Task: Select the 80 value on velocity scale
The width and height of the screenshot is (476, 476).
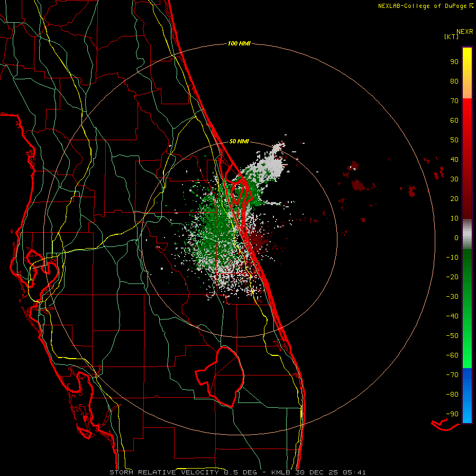Action: [454, 81]
